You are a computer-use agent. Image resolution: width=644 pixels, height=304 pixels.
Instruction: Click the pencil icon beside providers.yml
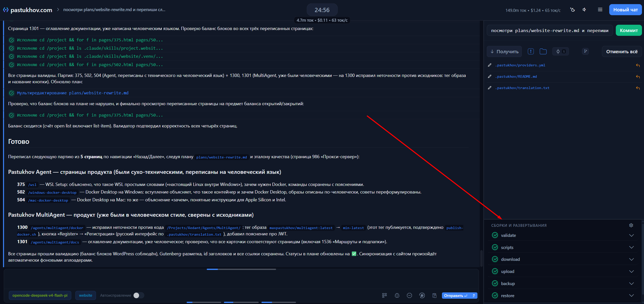[x=490, y=65]
